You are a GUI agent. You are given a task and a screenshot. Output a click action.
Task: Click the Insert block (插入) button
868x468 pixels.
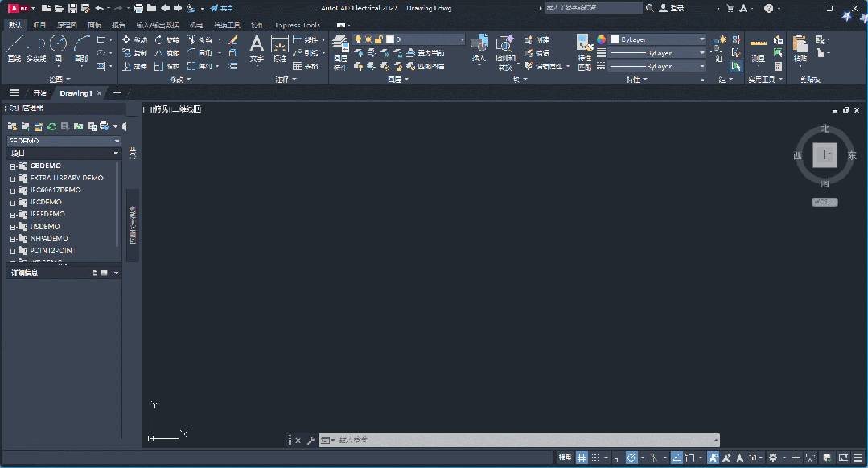pos(479,49)
